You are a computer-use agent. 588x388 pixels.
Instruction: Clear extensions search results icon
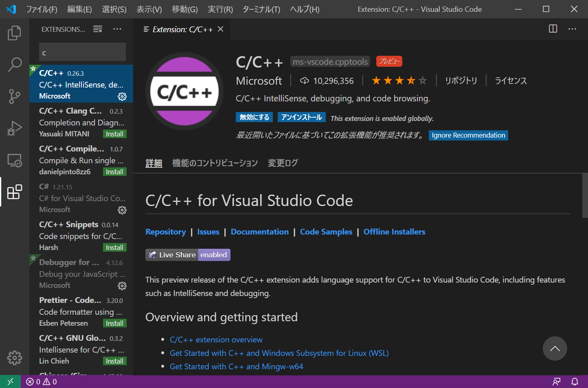tap(98, 29)
